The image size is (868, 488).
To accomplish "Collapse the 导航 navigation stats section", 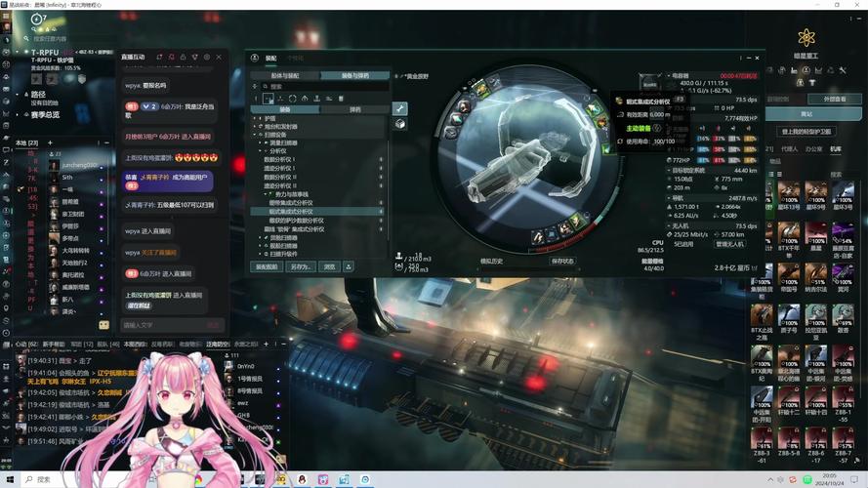I will [669, 197].
